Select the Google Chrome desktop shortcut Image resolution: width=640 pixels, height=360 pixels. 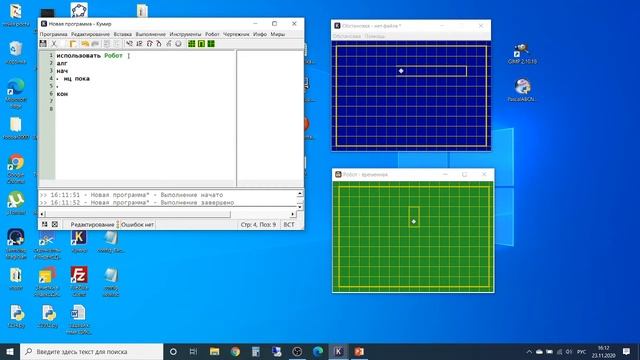pos(16,169)
